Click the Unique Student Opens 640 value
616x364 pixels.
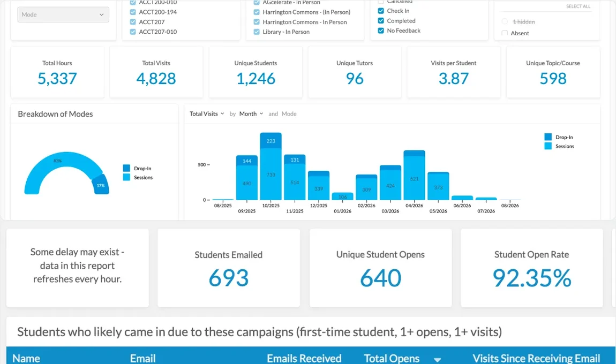click(x=381, y=278)
